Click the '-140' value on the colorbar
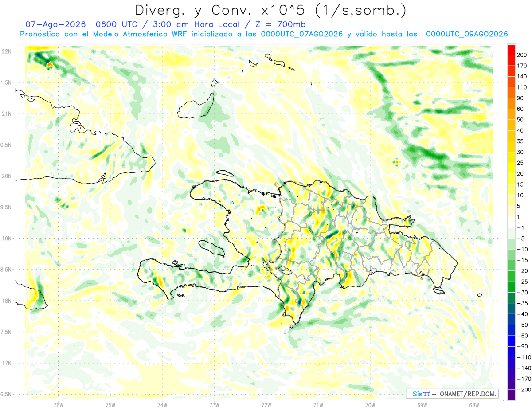The image size is (532, 411). [524, 368]
